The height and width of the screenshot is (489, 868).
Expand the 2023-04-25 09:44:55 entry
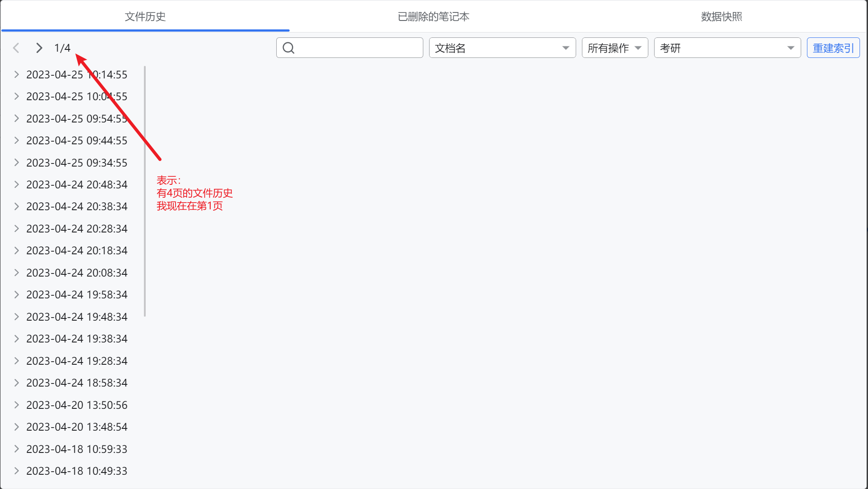[16, 140]
